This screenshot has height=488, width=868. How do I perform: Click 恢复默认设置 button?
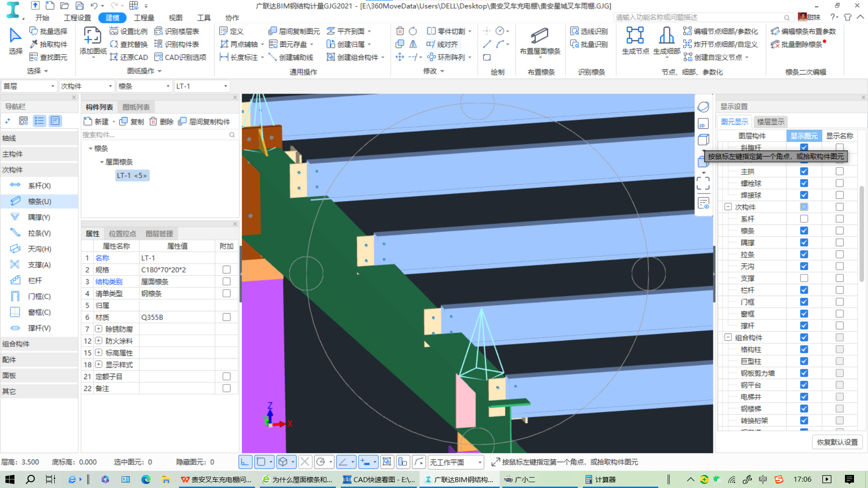pos(837,442)
